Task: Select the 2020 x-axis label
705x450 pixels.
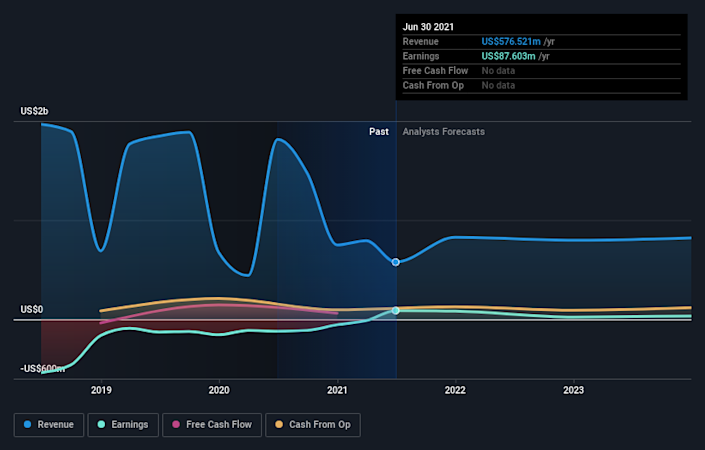Action: click(x=219, y=390)
